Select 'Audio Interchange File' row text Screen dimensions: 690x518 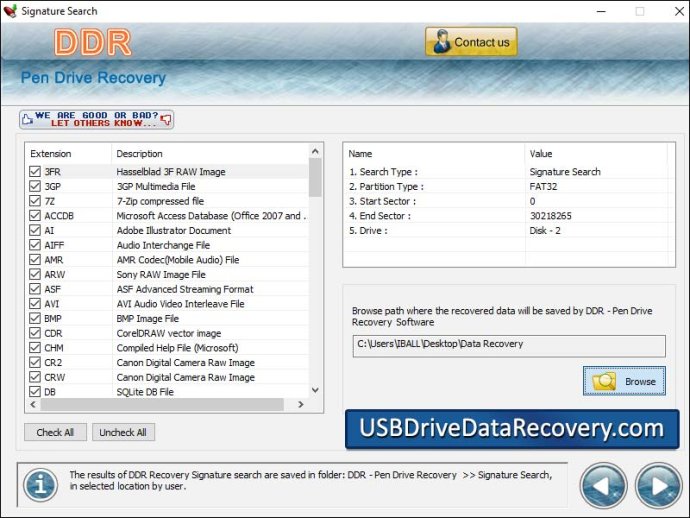(163, 245)
